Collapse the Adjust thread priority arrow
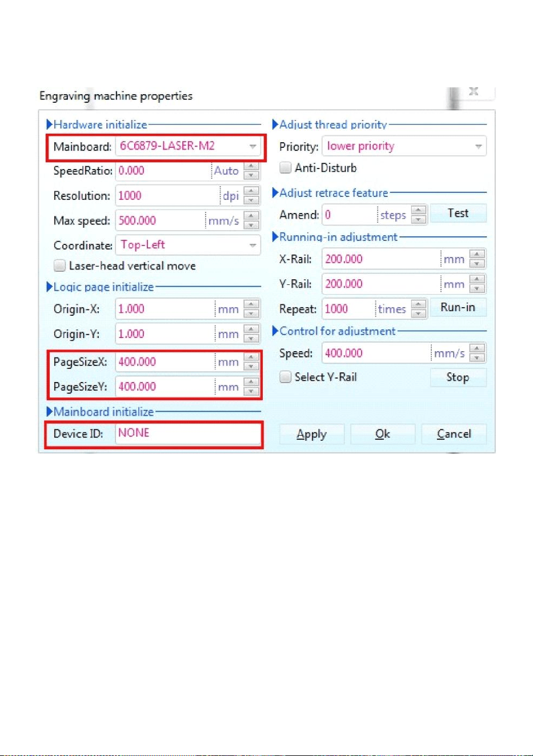Image resolution: width=533 pixels, height=756 pixels. point(275,124)
